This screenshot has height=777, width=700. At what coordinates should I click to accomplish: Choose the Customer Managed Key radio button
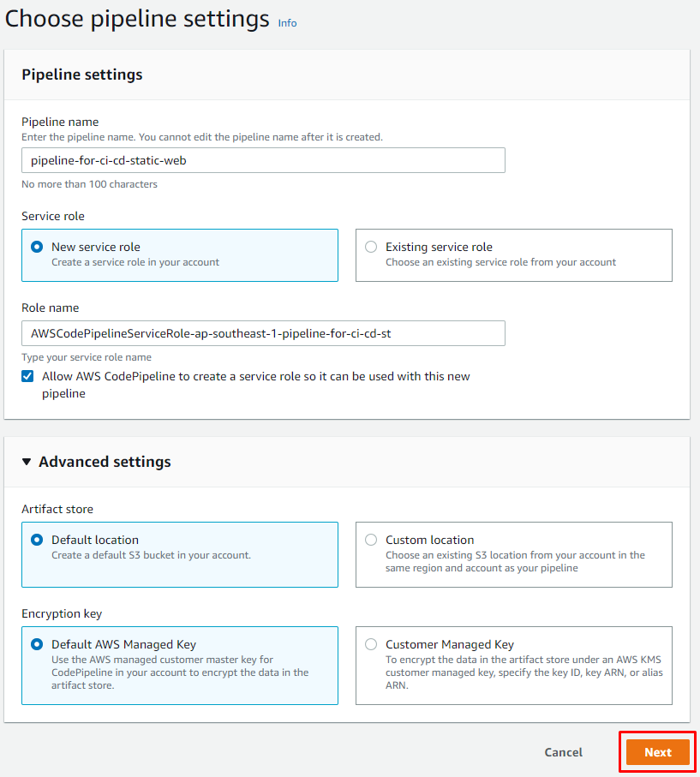click(x=371, y=644)
